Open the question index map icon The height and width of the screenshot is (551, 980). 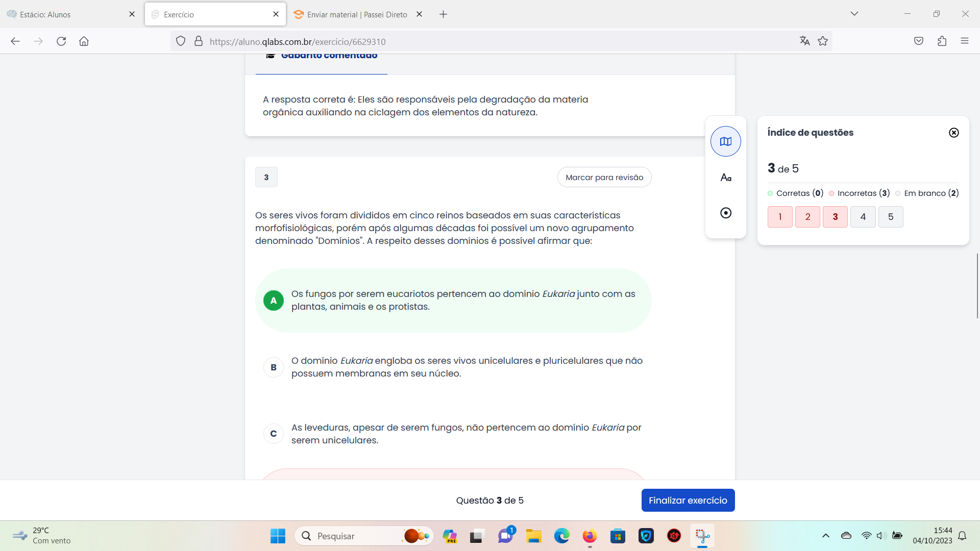pyautogui.click(x=725, y=141)
